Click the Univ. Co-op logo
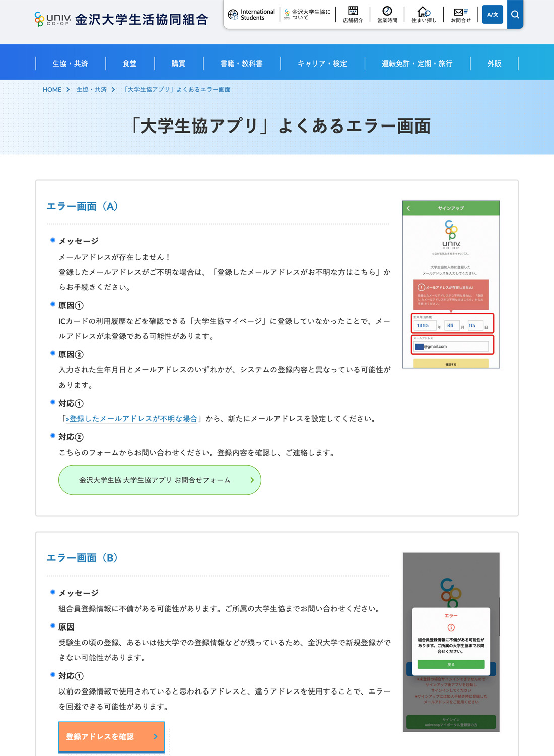 [52, 19]
